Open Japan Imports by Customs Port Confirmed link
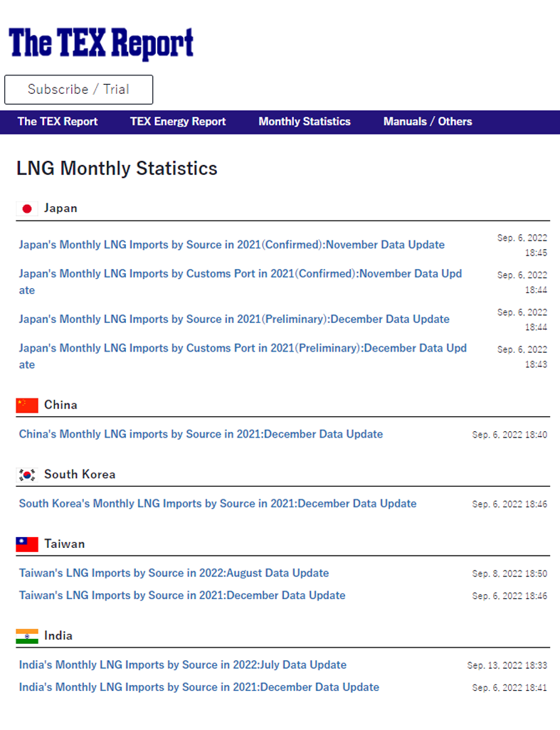Viewport: 560px width, 730px height. (x=240, y=274)
